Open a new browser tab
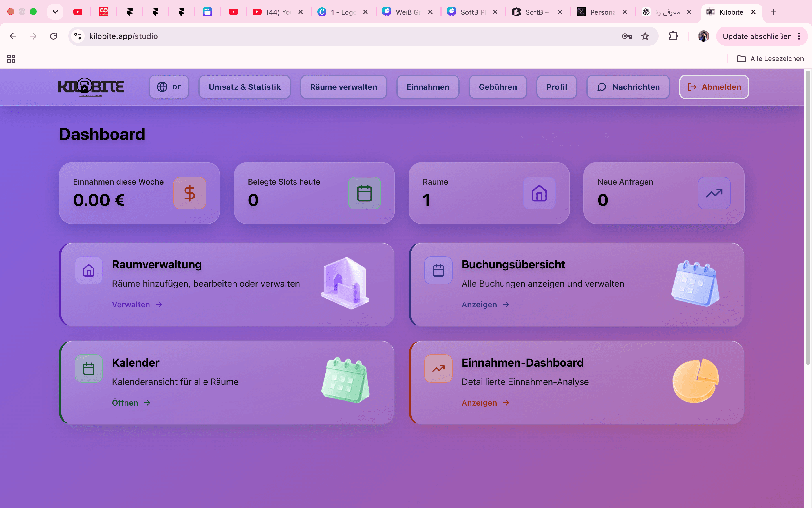 (773, 12)
